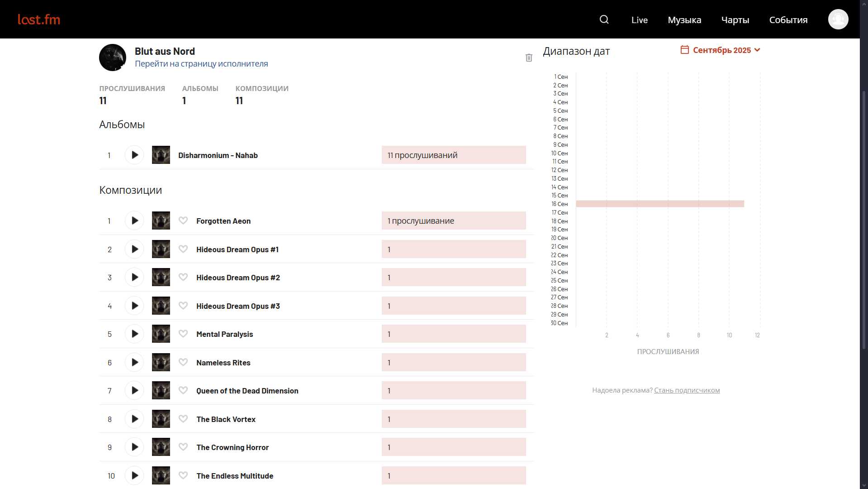Open the Queen of the Dead Dimension link
This screenshot has height=489, width=868.
coord(247,391)
